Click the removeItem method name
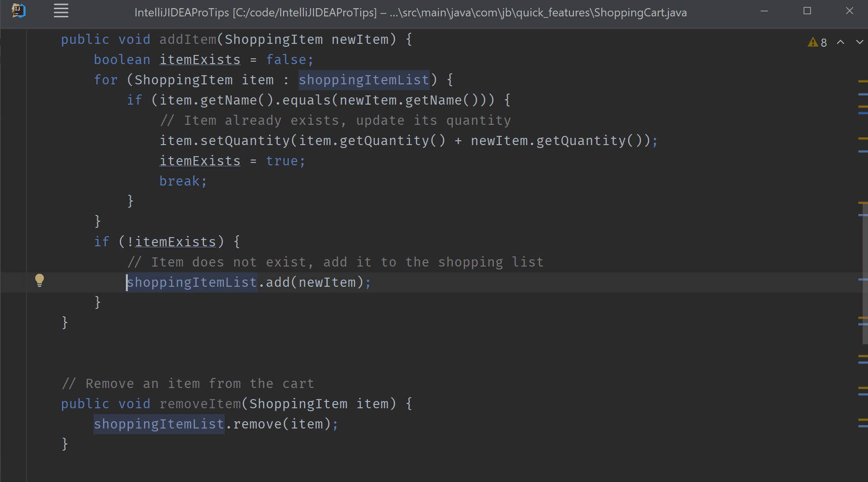868x482 pixels. click(200, 404)
